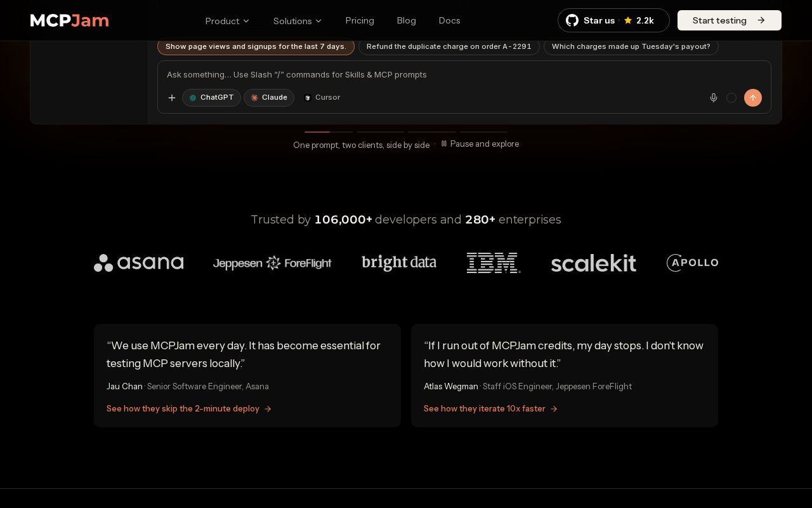812x508 pixels.
Task: Go to the Pricing page
Action: tap(360, 20)
